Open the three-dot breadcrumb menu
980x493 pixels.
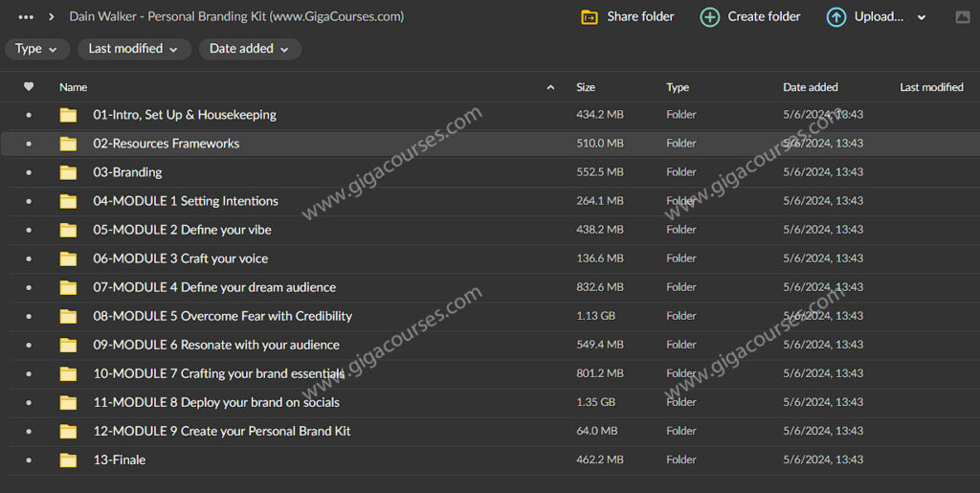(26, 17)
